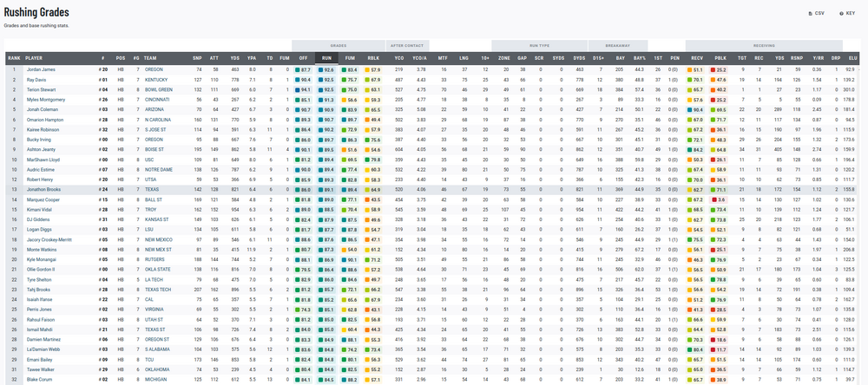868x385 pixels.
Task: Sort by the TEAM column header
Action: [152, 57]
